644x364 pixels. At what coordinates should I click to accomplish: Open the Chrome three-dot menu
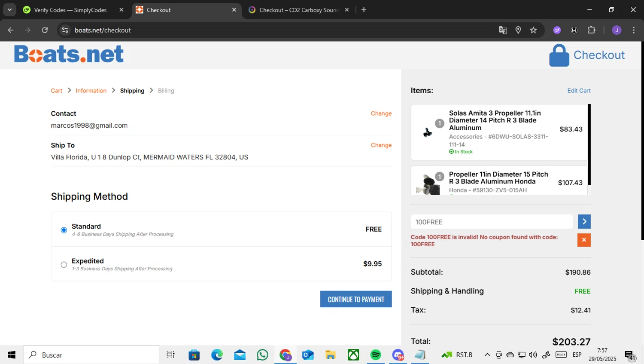[x=634, y=30]
